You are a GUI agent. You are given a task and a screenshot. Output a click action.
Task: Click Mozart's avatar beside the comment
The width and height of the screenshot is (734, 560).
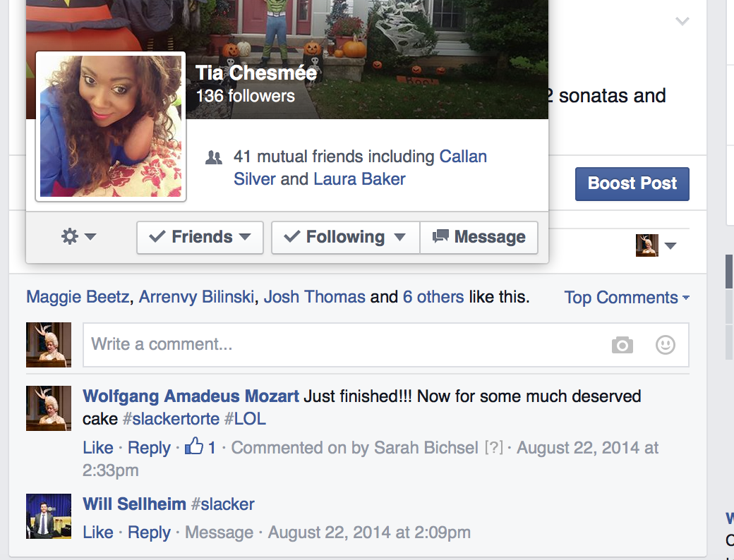pos(49,408)
